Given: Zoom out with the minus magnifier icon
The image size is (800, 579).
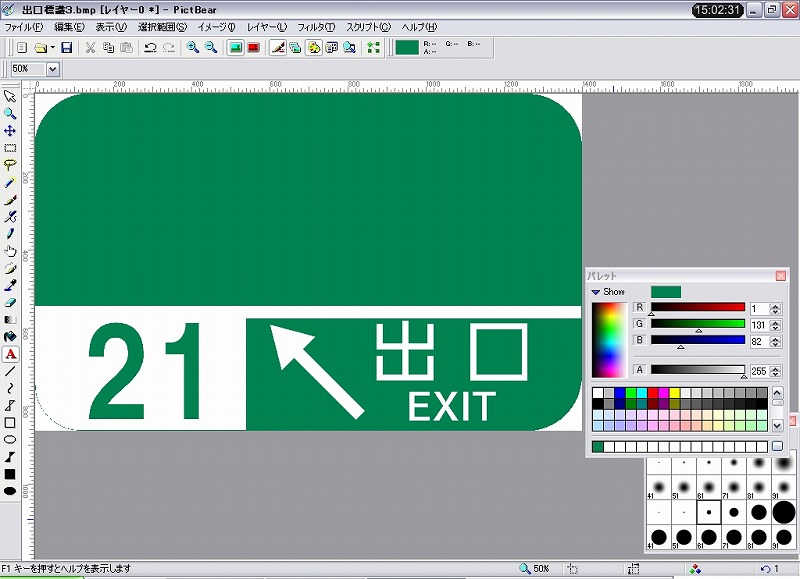Looking at the screenshot, I should 211,47.
